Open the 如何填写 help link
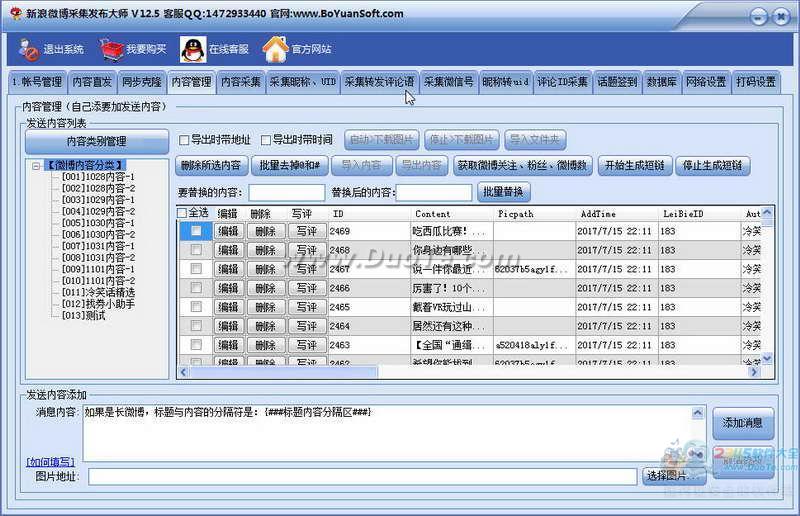 (x=51, y=462)
